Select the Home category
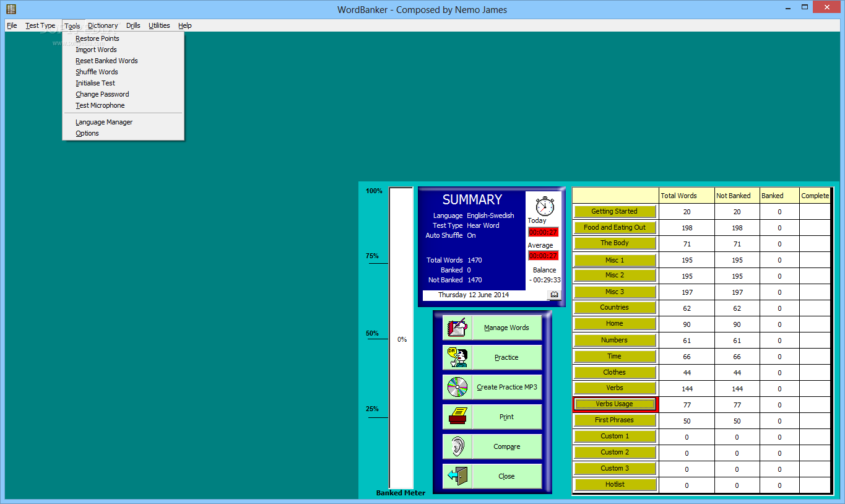Viewport: 845px width, 504px height. [615, 323]
